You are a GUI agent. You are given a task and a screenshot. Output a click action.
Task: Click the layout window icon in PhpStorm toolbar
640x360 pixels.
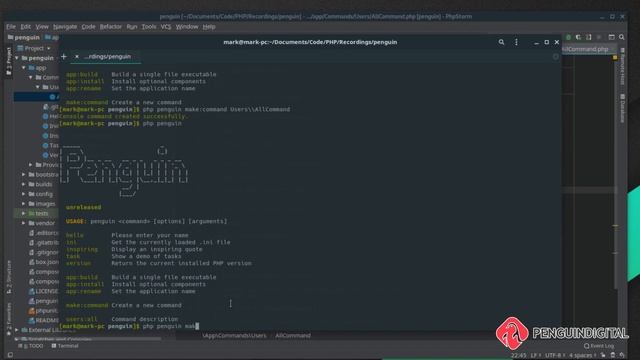click(x=611, y=37)
